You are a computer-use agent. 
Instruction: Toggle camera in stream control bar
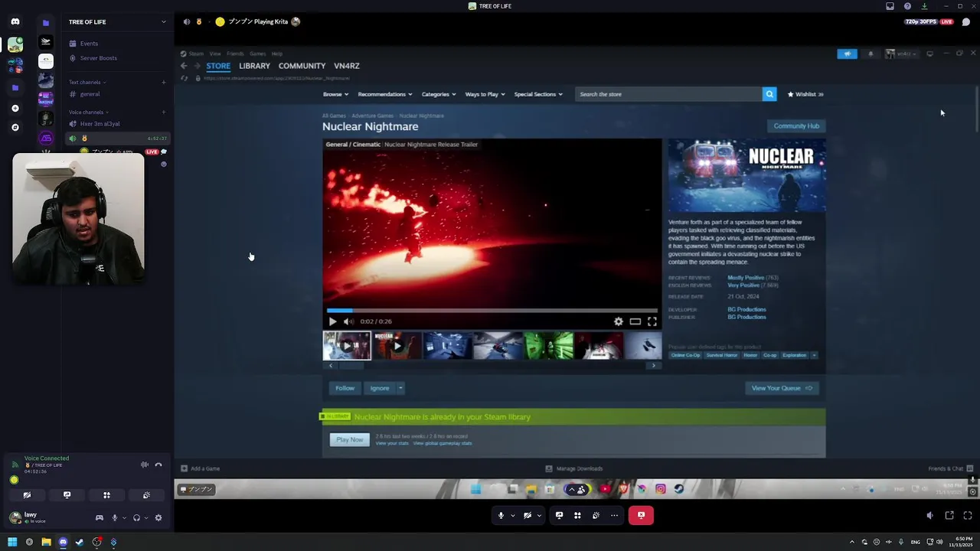pyautogui.click(x=528, y=515)
